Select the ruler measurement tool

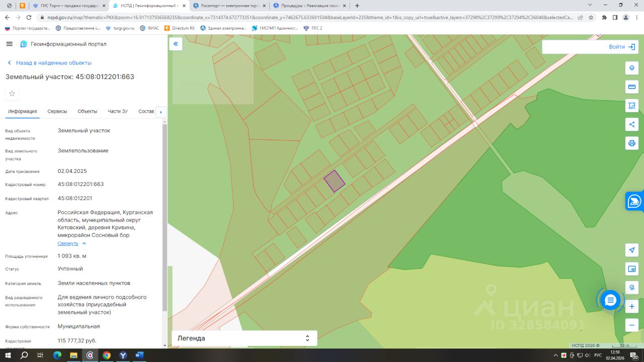tap(632, 86)
